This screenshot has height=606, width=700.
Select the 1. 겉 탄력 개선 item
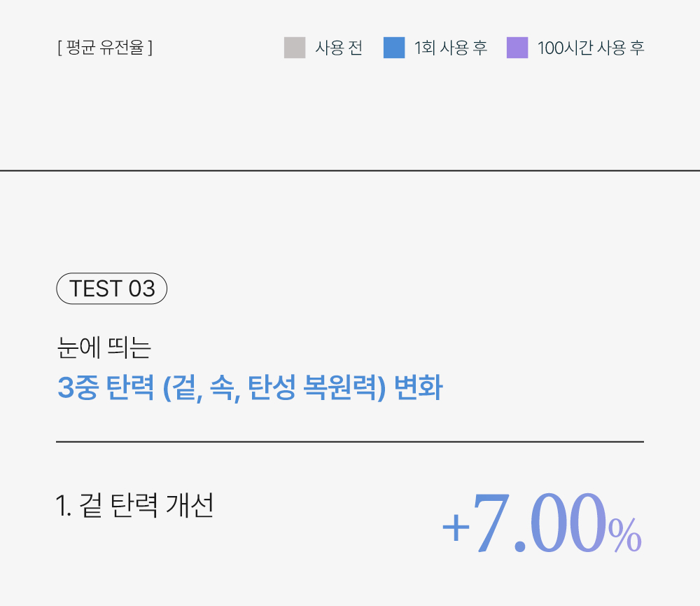pos(134,505)
